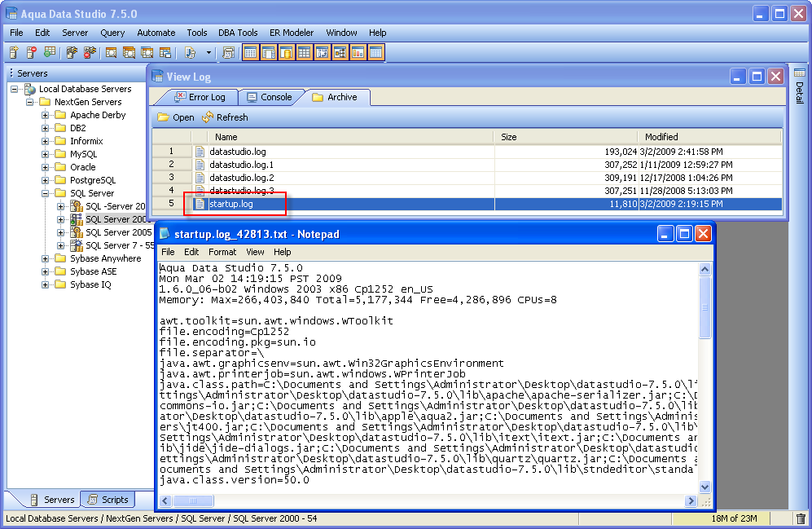
Task: Click the orange ER diagram toolbar icon
Action: click(x=340, y=52)
